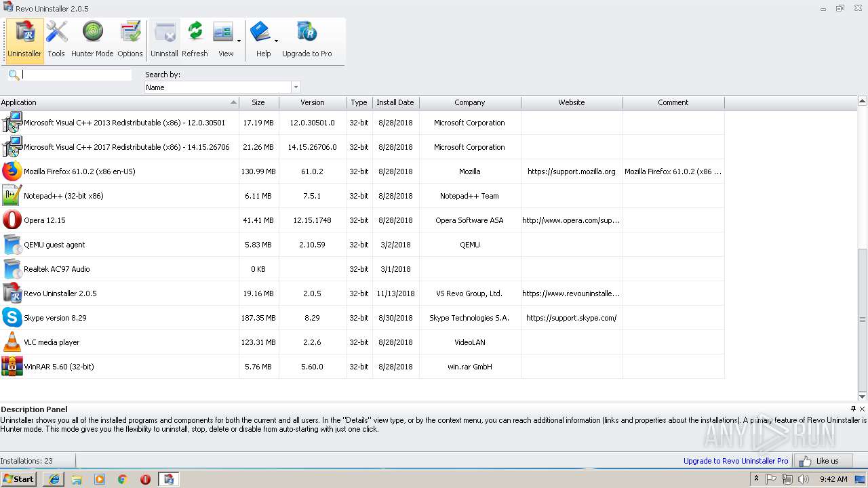The height and width of the screenshot is (488, 868).
Task: Click the Like us thumbs-up icon
Action: tap(805, 461)
